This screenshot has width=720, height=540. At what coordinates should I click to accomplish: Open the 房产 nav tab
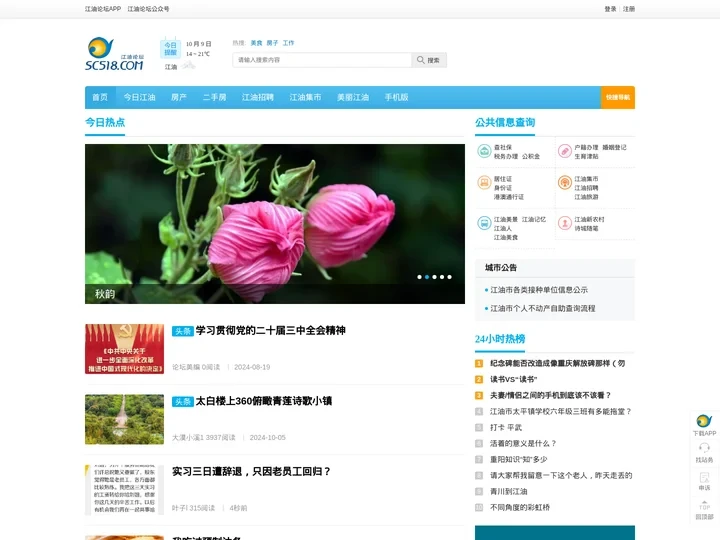point(179,97)
